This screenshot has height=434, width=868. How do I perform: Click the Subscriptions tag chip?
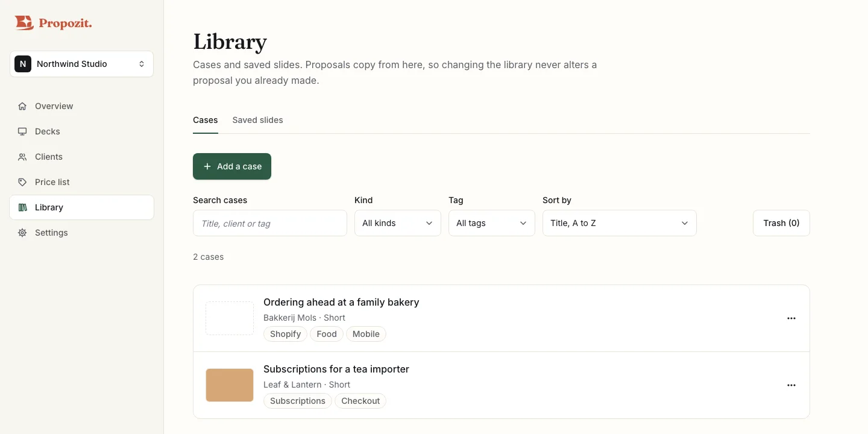298,401
